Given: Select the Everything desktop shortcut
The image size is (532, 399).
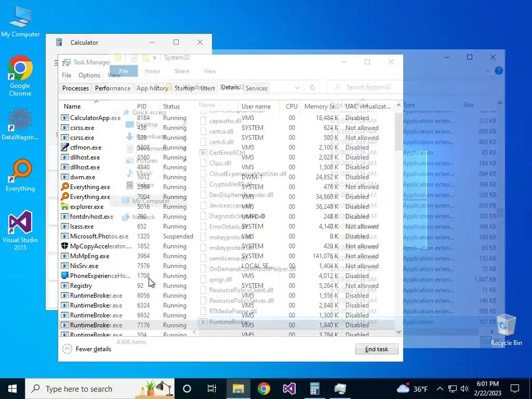Looking at the screenshot, I should (x=20, y=176).
